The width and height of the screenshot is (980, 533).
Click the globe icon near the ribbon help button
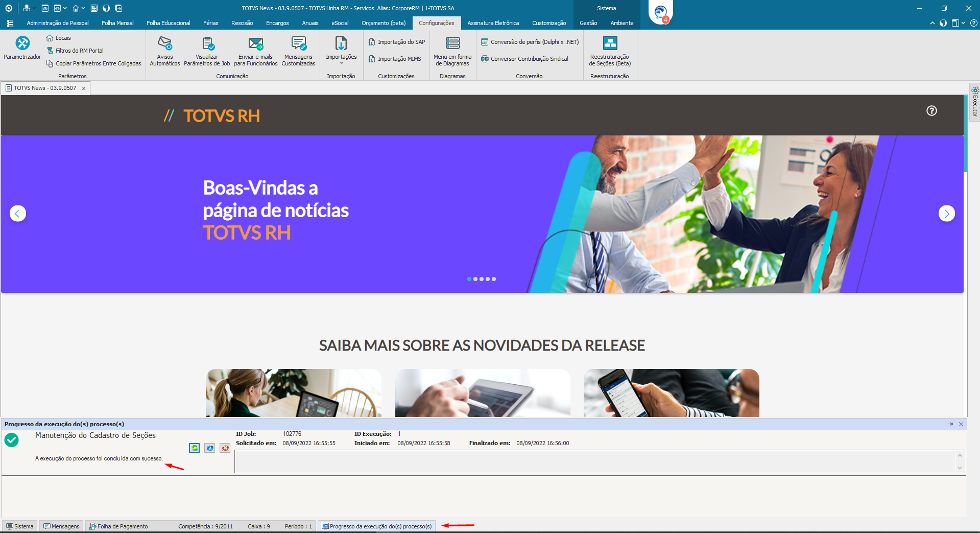pos(943,23)
